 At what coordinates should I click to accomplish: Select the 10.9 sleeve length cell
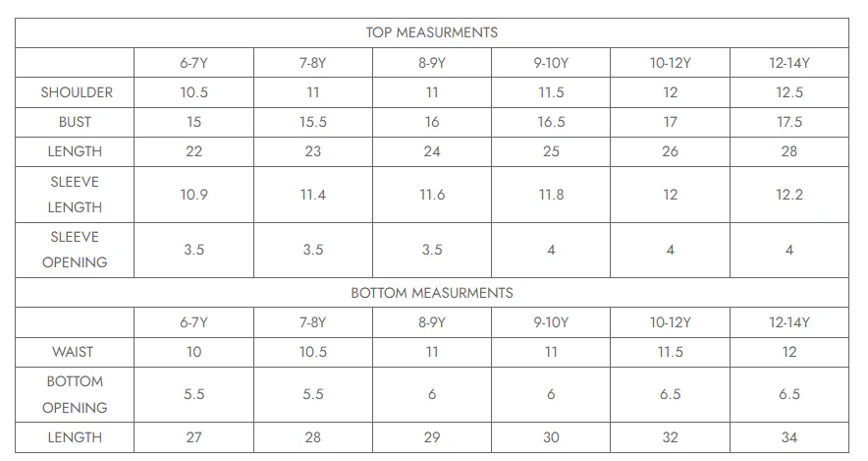[x=193, y=195]
